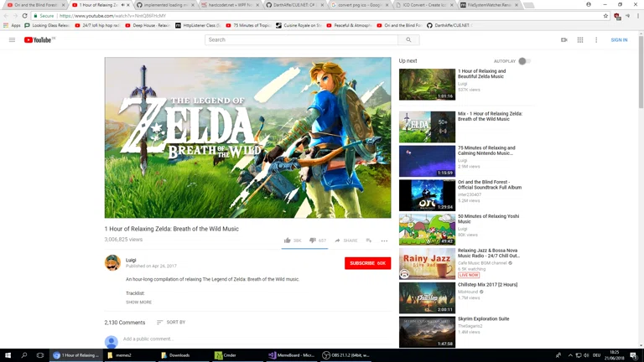
Task: Open the YouTube hamburger guide menu
Action: (x=12, y=39)
